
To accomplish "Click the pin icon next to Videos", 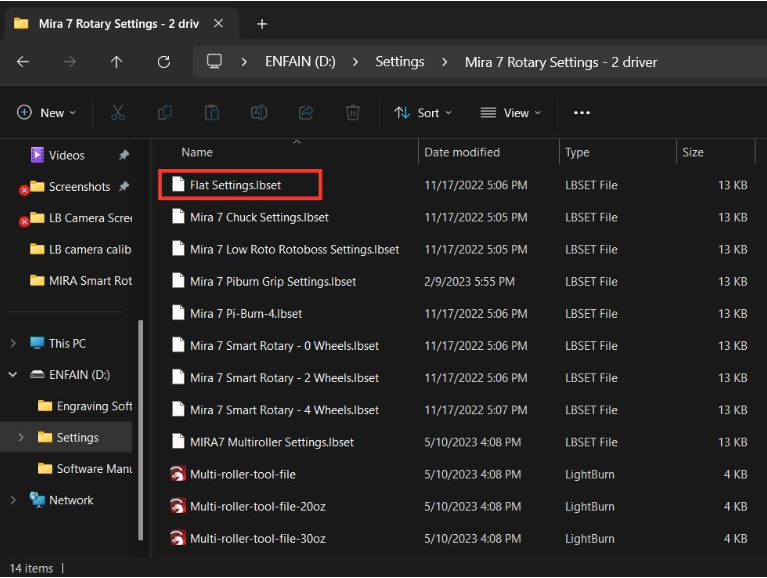I will [x=124, y=155].
